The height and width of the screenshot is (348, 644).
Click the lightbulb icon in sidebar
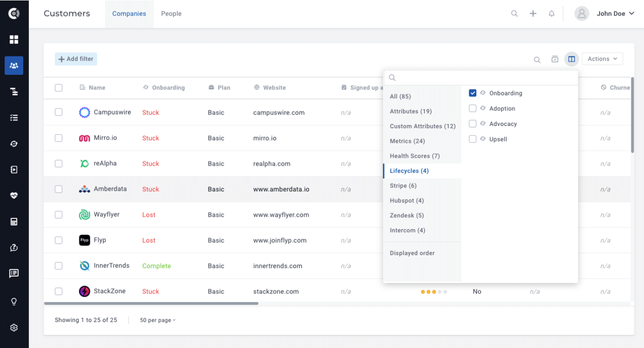[x=14, y=302]
